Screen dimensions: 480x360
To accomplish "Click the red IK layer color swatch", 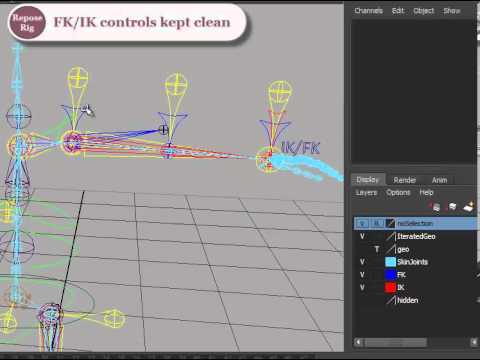I will click(390, 287).
